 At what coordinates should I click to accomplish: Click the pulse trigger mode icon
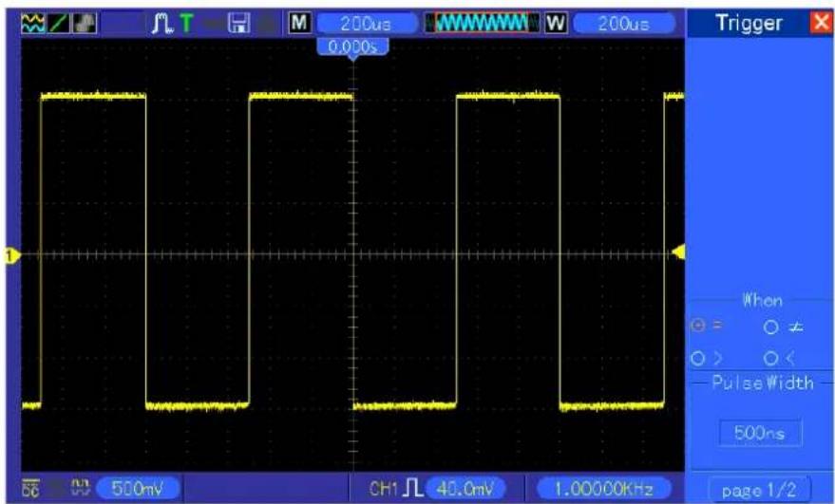[161, 24]
